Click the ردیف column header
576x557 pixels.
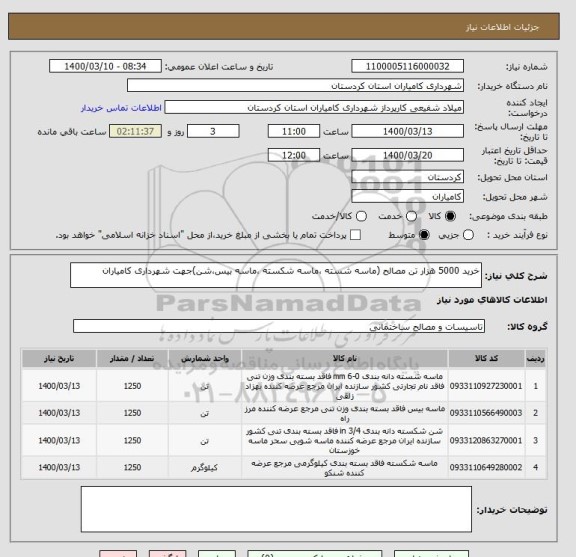click(x=536, y=359)
